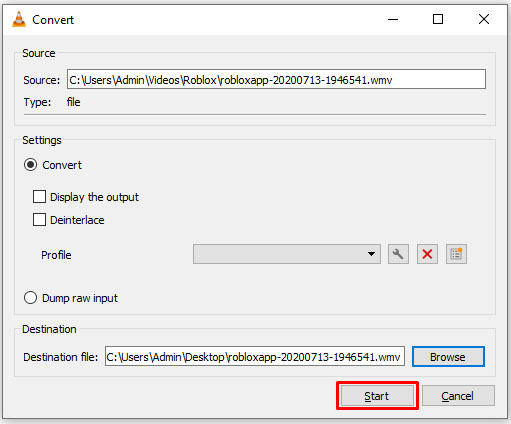Start the conversion
This screenshot has height=424, width=511.
[x=377, y=396]
